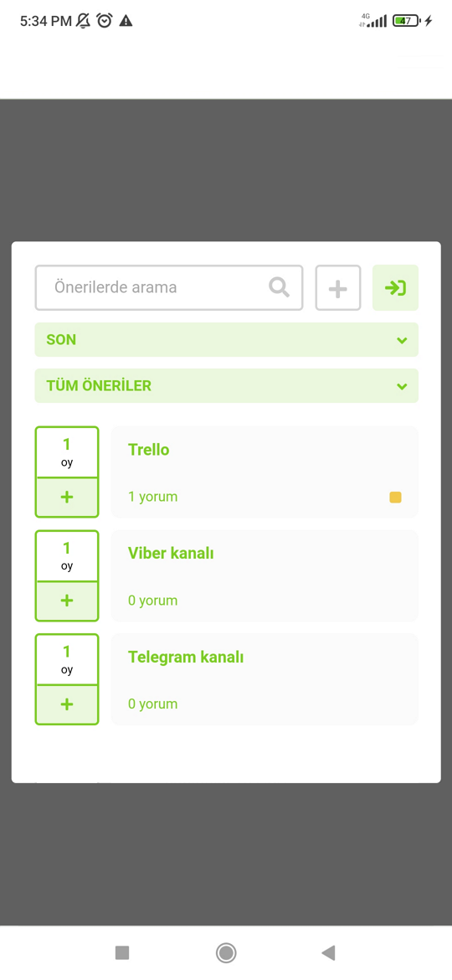This screenshot has height=980, width=452.
Task: Tap the green login arrow icon
Action: pos(395,287)
